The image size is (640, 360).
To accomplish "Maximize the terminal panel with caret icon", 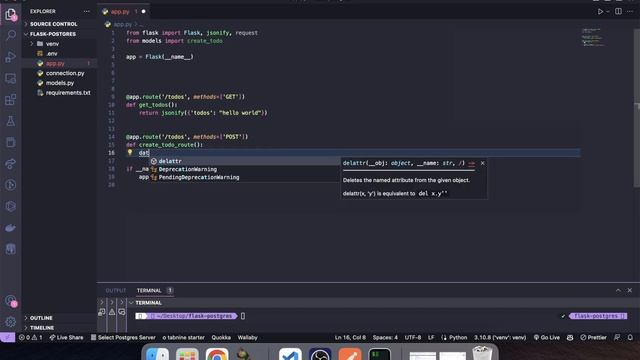I will point(618,290).
